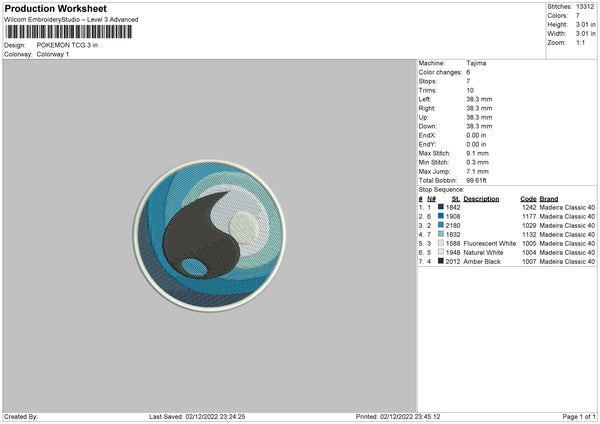Image resolution: width=600 pixels, height=424 pixels.
Task: Select the Wilcom EmbroideryStudio Level 3 Advanced line
Action: (71, 20)
